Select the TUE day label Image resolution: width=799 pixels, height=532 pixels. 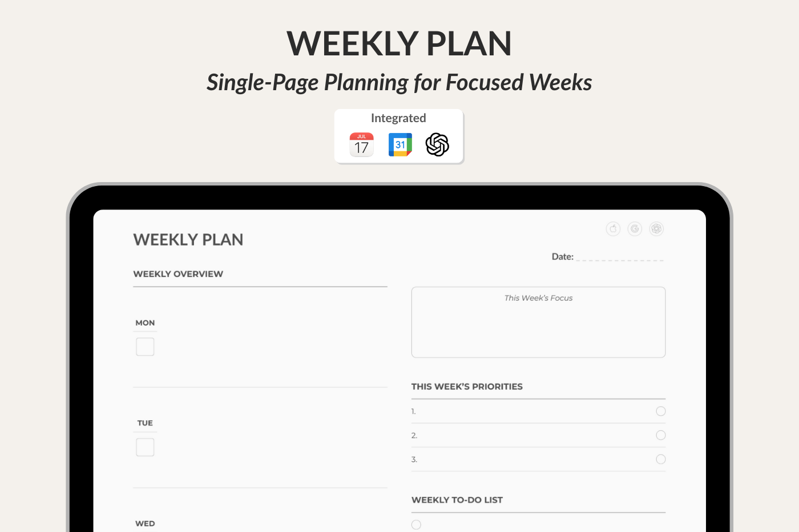[145, 423]
